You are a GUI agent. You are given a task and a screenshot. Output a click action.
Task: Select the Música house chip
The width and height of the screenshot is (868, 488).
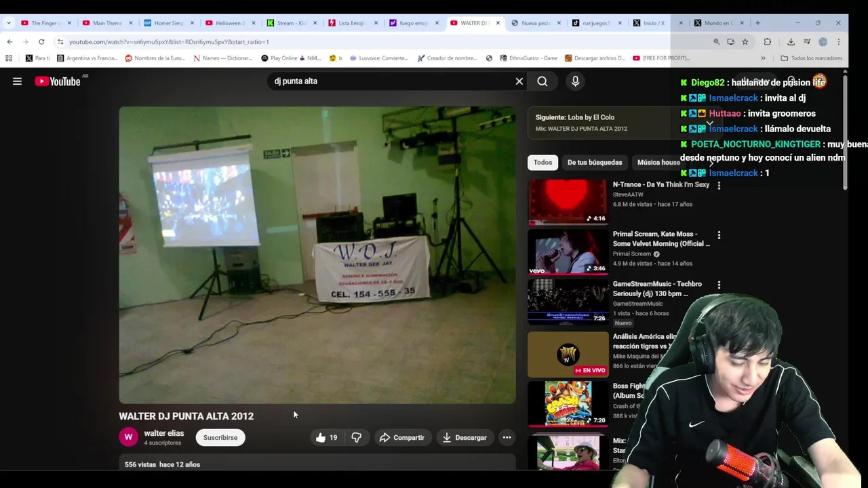point(658,163)
